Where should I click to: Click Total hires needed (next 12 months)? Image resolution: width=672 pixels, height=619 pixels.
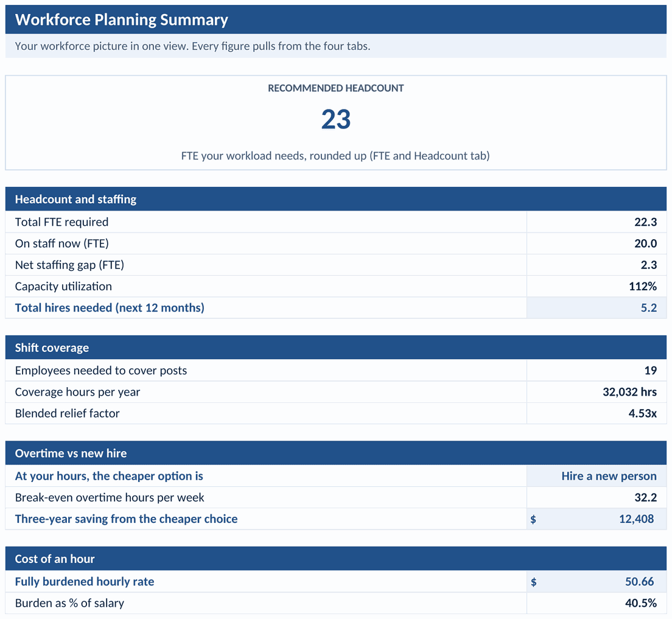coord(110,308)
